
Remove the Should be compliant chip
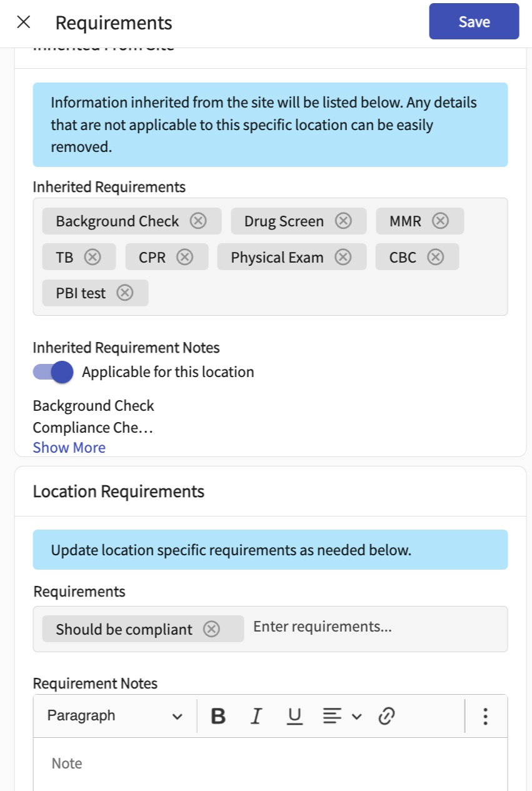click(212, 629)
